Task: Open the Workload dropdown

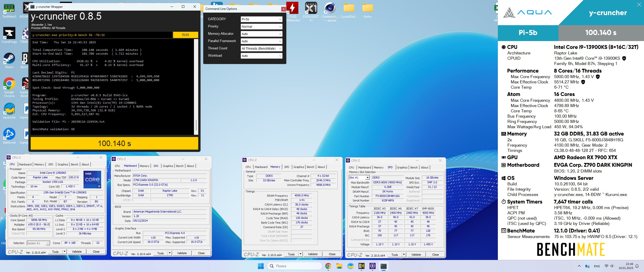Action: tap(261, 56)
